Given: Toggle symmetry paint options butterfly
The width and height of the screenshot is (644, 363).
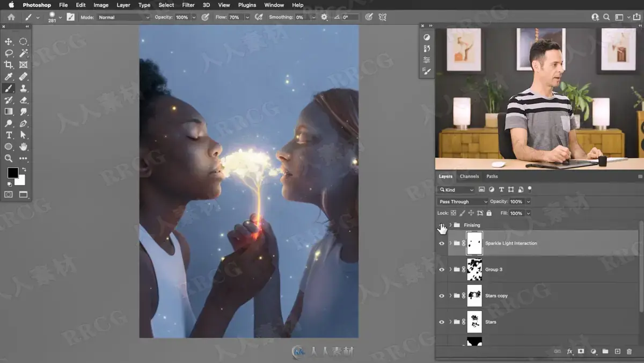Looking at the screenshot, I should click(383, 17).
